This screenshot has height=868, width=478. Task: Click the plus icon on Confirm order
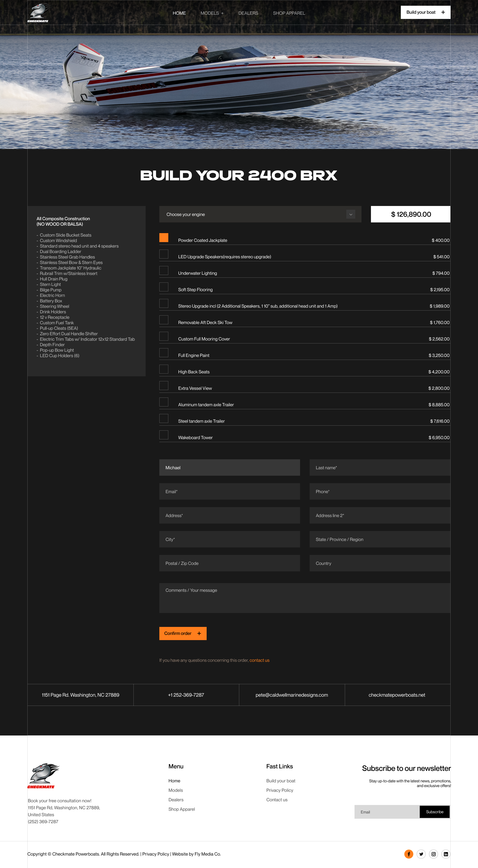point(199,633)
